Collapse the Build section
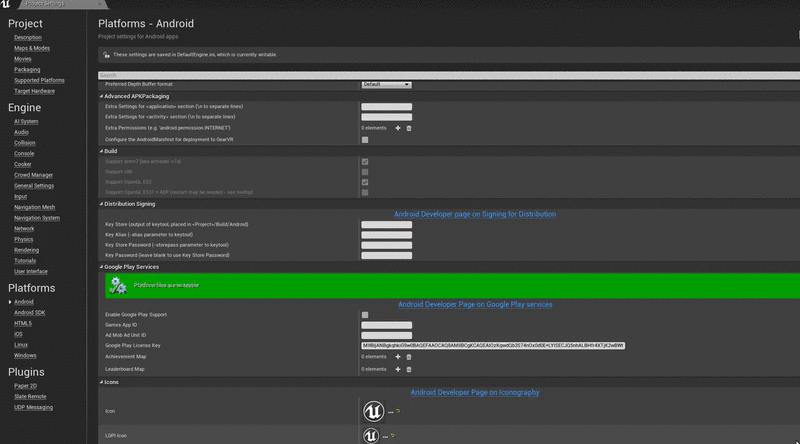800x444 pixels. tap(101, 151)
